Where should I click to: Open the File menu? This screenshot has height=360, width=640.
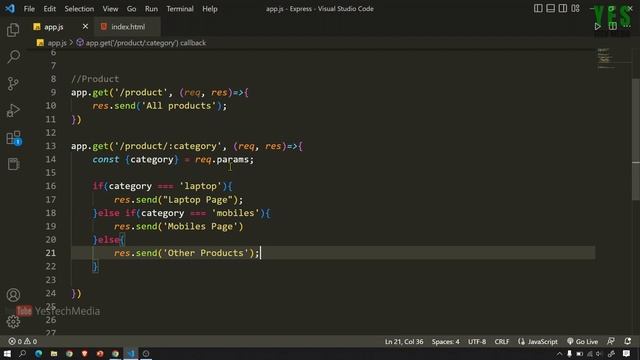(x=29, y=9)
